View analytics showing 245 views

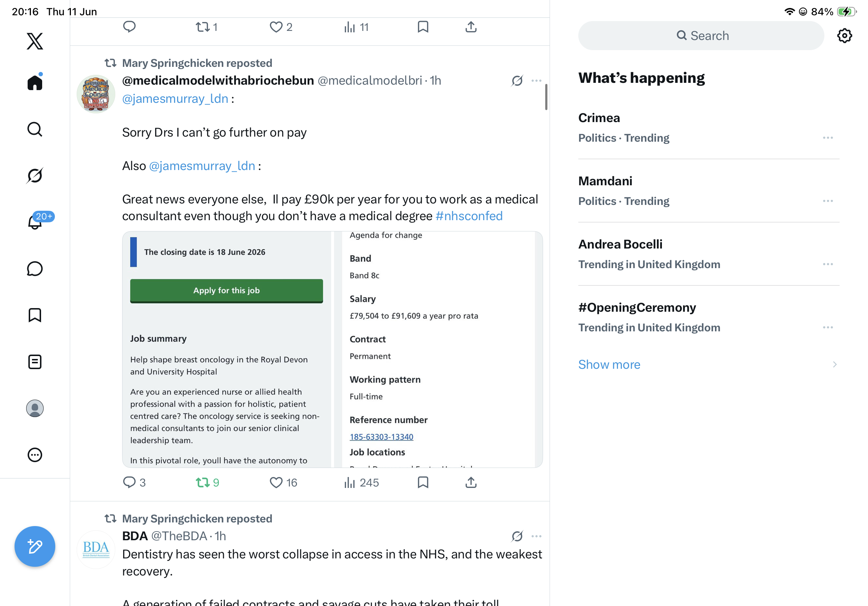pos(361,482)
